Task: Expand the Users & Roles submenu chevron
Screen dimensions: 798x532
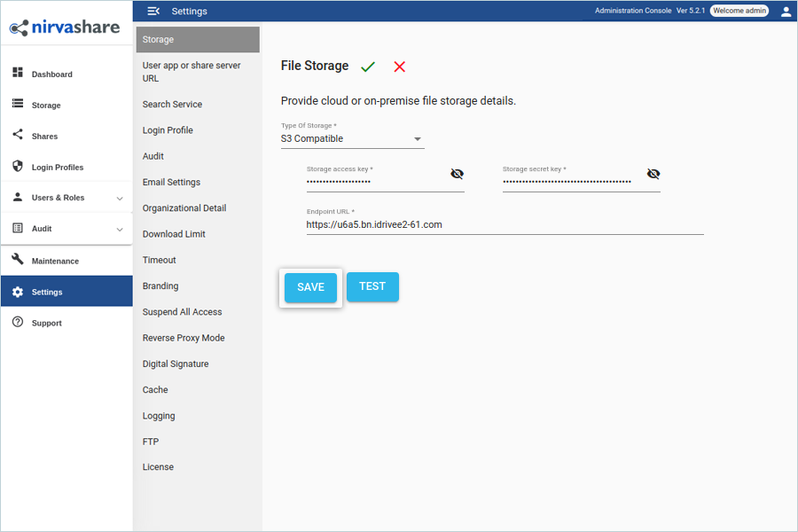Action: coord(120,199)
